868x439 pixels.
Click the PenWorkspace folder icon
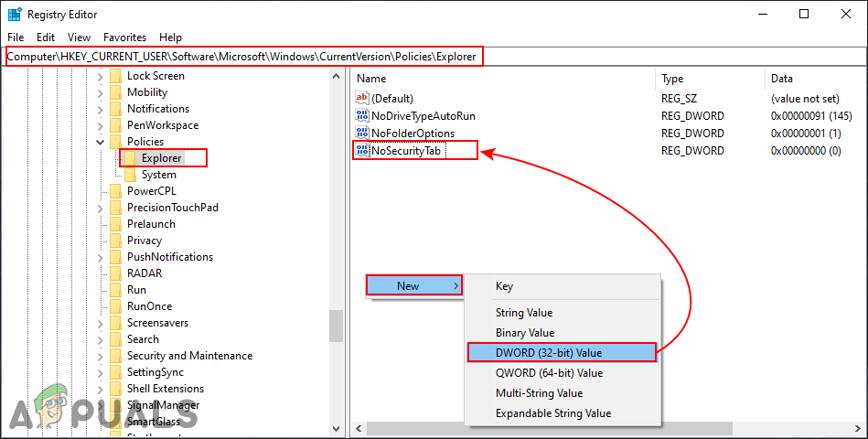(x=115, y=125)
